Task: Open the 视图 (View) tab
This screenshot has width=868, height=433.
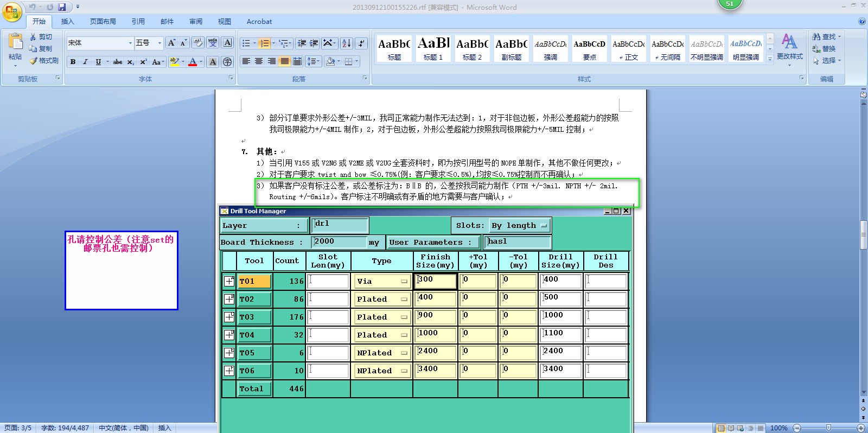Action: (x=225, y=22)
